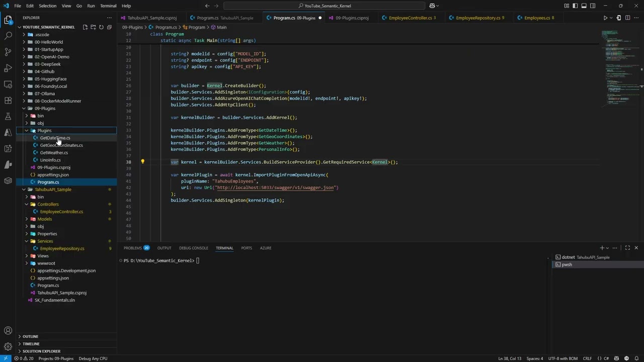
Task: Switch to the DEBUG CONSOLE tab
Action: click(193, 248)
